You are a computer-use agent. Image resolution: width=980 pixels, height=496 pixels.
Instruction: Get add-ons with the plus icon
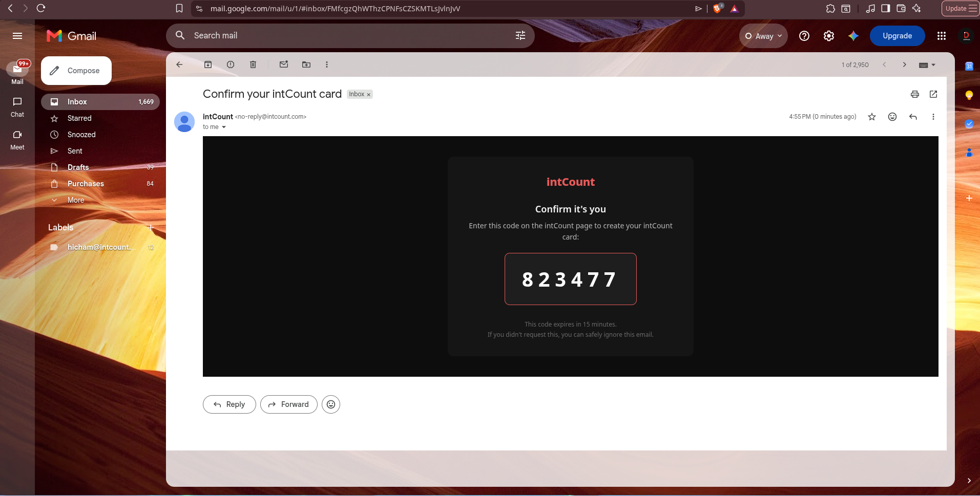tap(969, 198)
